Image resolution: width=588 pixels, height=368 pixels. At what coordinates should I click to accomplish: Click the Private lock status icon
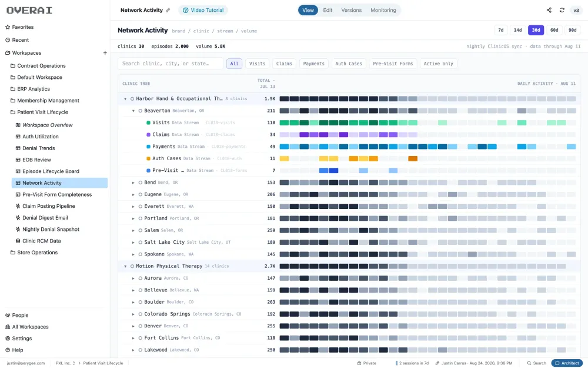pos(359,363)
